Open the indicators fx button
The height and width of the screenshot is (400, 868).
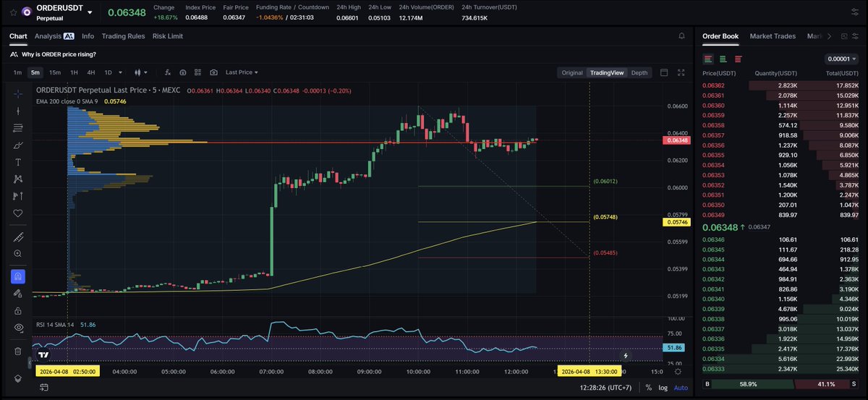[x=167, y=72]
